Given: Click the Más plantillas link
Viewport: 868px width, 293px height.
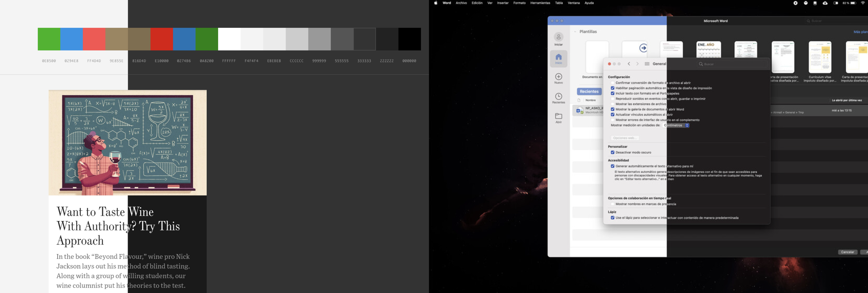Looking at the screenshot, I should pos(861,32).
